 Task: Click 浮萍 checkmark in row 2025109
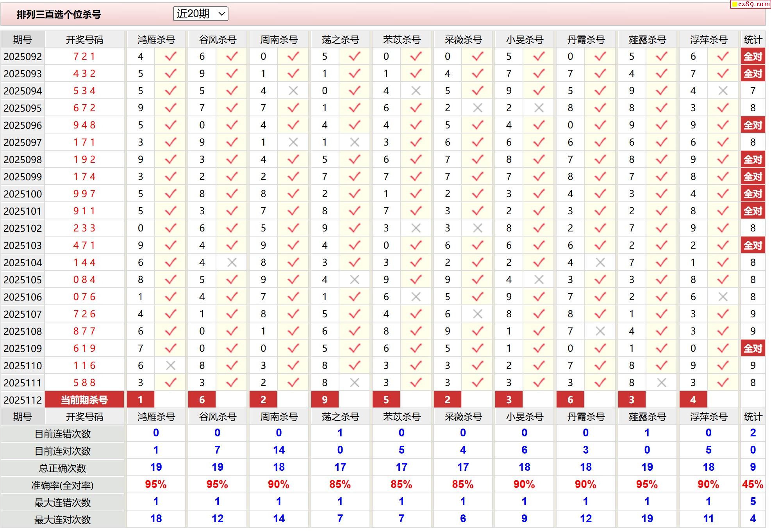coord(723,349)
